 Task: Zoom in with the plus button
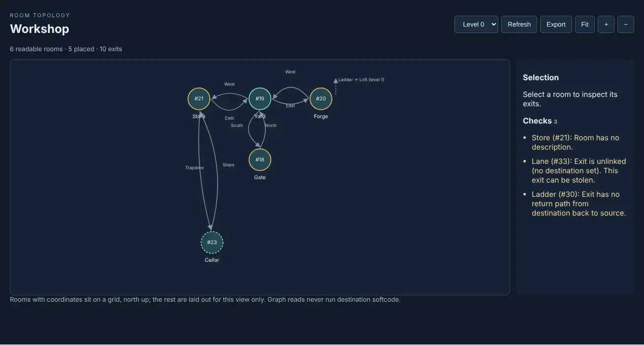[606, 25]
